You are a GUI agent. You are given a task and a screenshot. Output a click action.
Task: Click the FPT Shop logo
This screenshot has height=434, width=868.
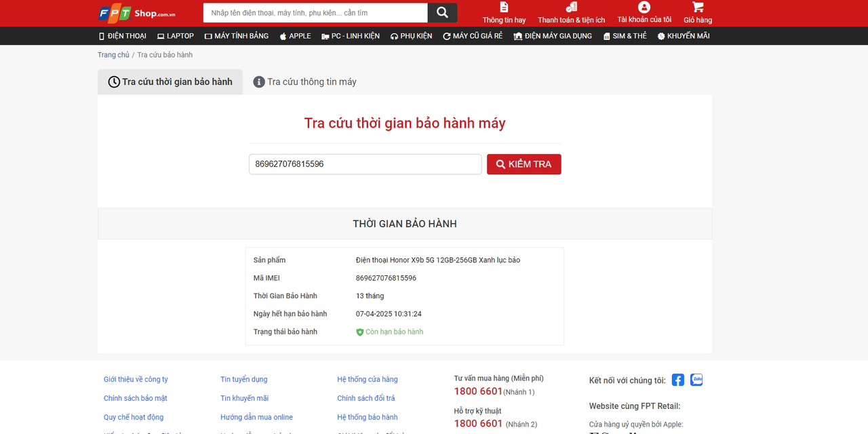click(137, 13)
